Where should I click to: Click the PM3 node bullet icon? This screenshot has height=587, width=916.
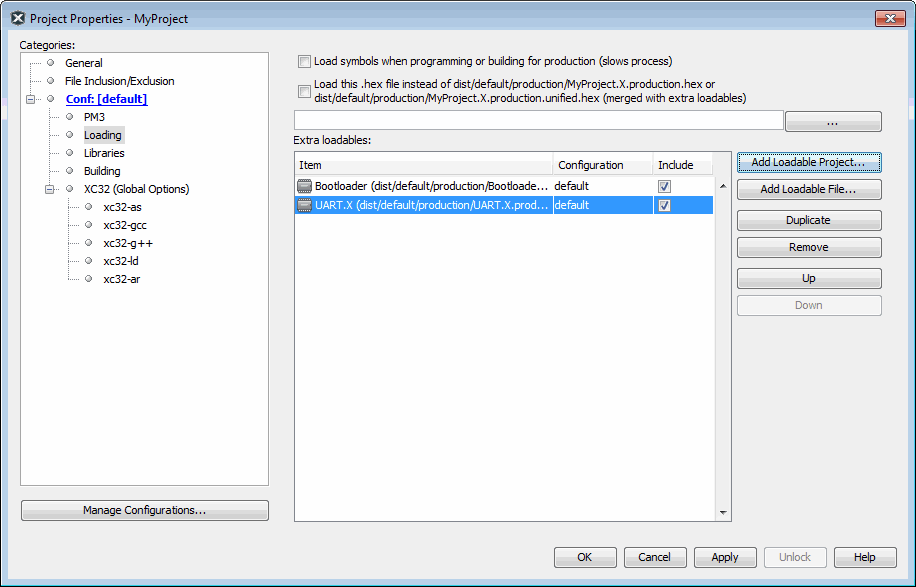pos(70,117)
